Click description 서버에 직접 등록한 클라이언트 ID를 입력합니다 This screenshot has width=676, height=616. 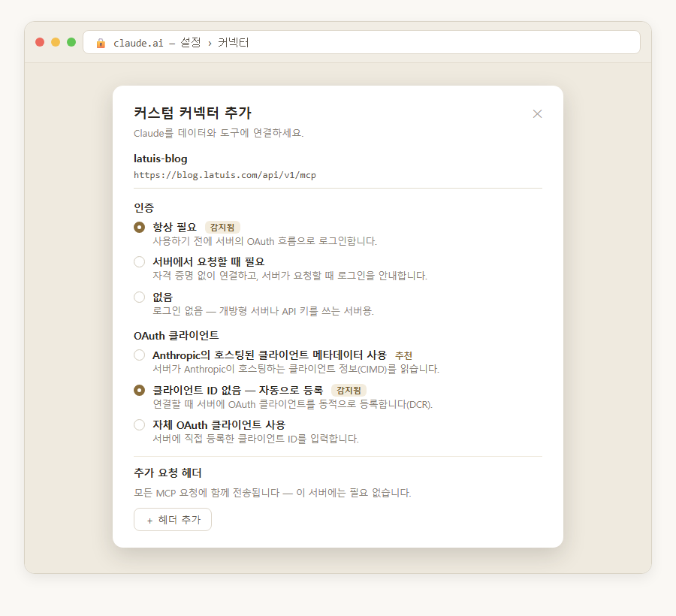click(x=255, y=439)
